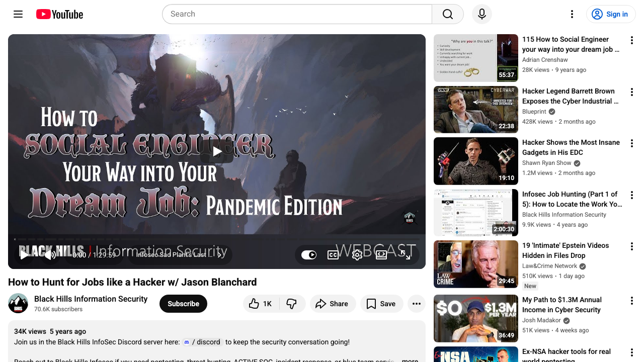Open 'My Path to $1.3M Annual Income' title
Image resolution: width=644 pixels, height=362 pixels.
tap(562, 305)
